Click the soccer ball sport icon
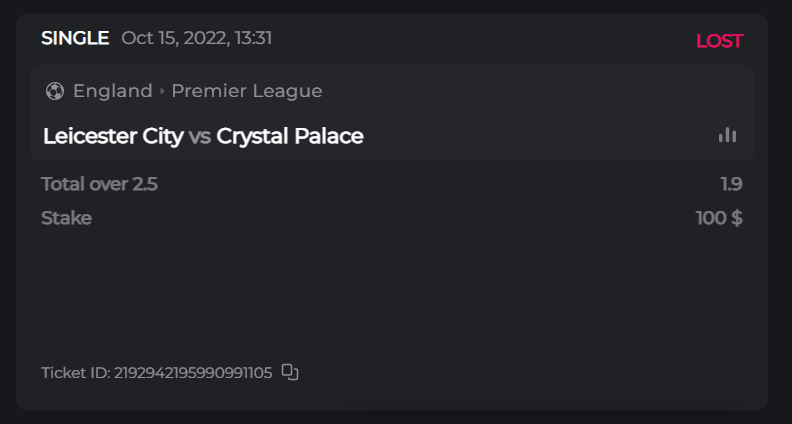 (x=55, y=91)
